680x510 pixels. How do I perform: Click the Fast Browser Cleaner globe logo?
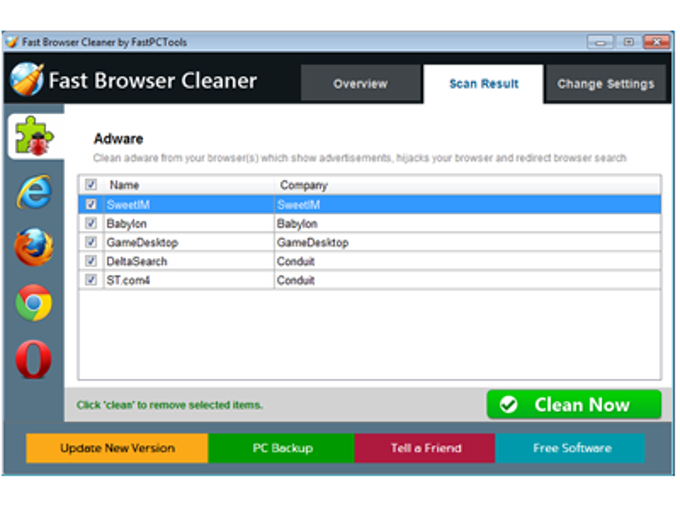pyautogui.click(x=27, y=79)
